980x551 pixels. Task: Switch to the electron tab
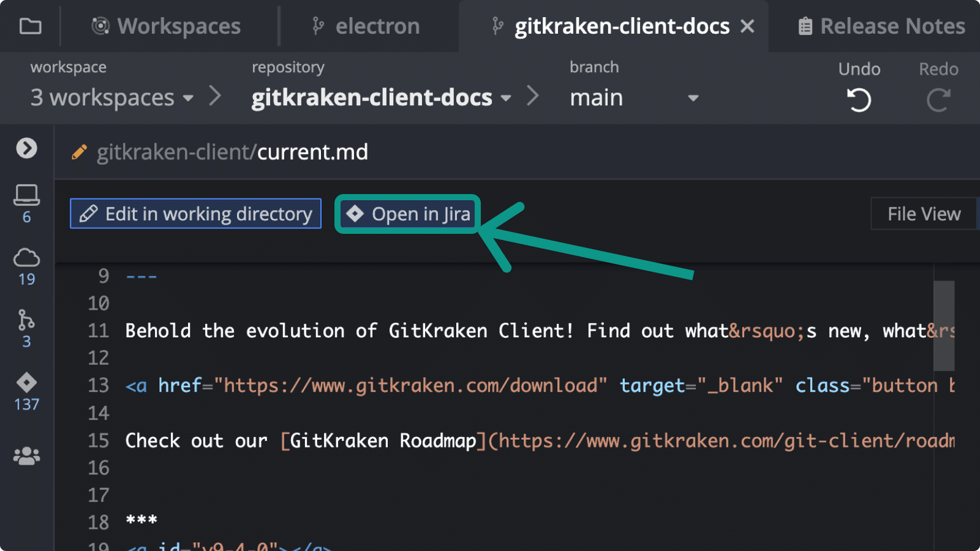tap(366, 26)
